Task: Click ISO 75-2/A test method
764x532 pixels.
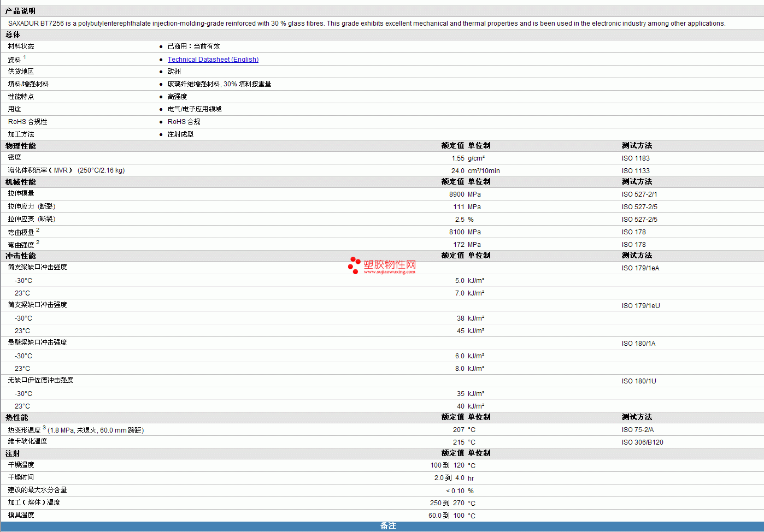Action: click(x=638, y=430)
